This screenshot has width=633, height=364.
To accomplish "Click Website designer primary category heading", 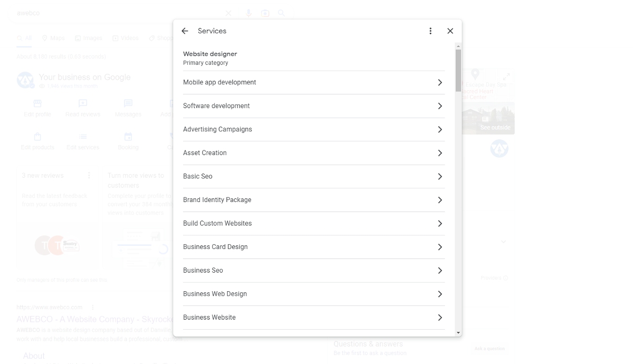I will (210, 54).
